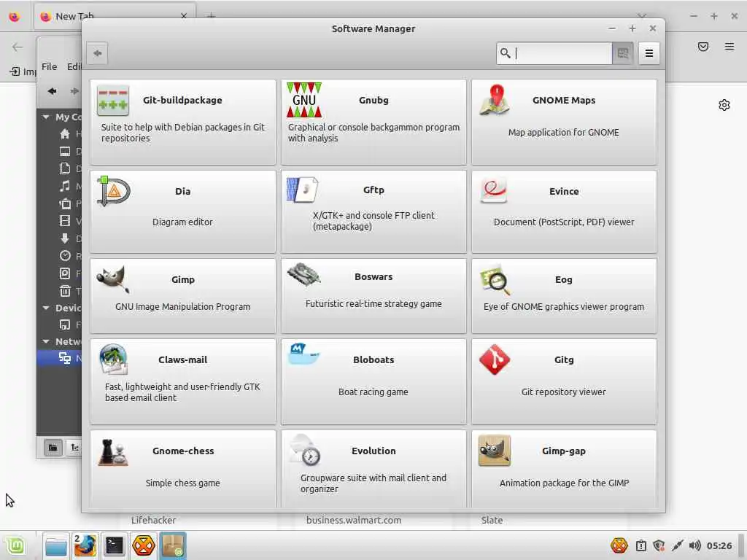
Task: Click the Gnubg title text
Action: (373, 100)
